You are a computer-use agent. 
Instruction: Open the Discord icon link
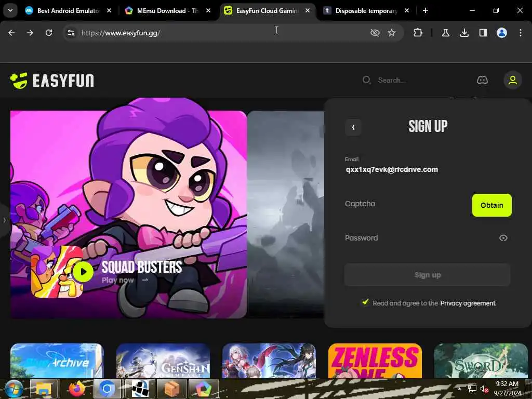pos(482,80)
